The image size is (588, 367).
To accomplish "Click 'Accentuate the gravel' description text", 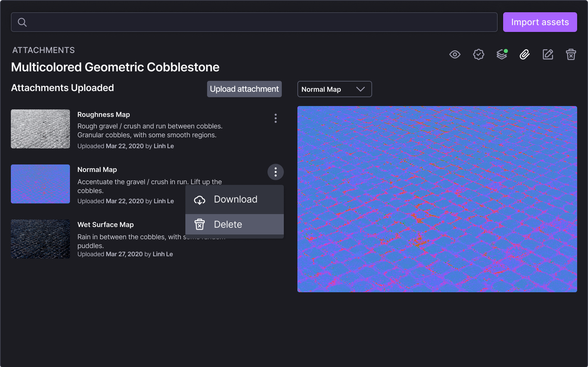I will (x=150, y=186).
